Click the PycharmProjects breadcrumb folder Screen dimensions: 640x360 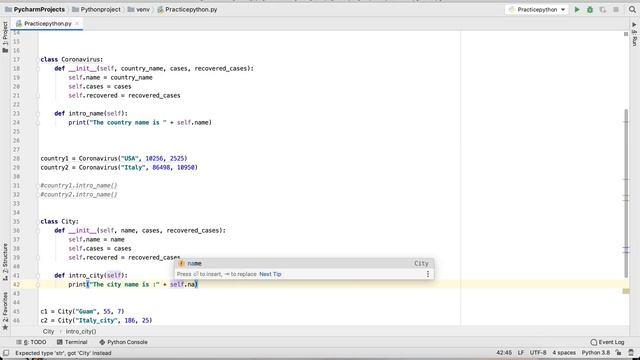(35, 9)
